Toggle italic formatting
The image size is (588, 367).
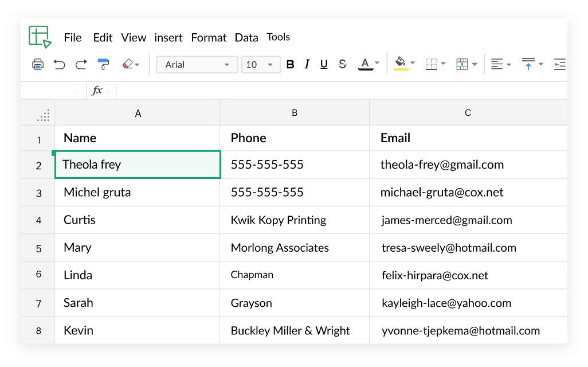307,64
